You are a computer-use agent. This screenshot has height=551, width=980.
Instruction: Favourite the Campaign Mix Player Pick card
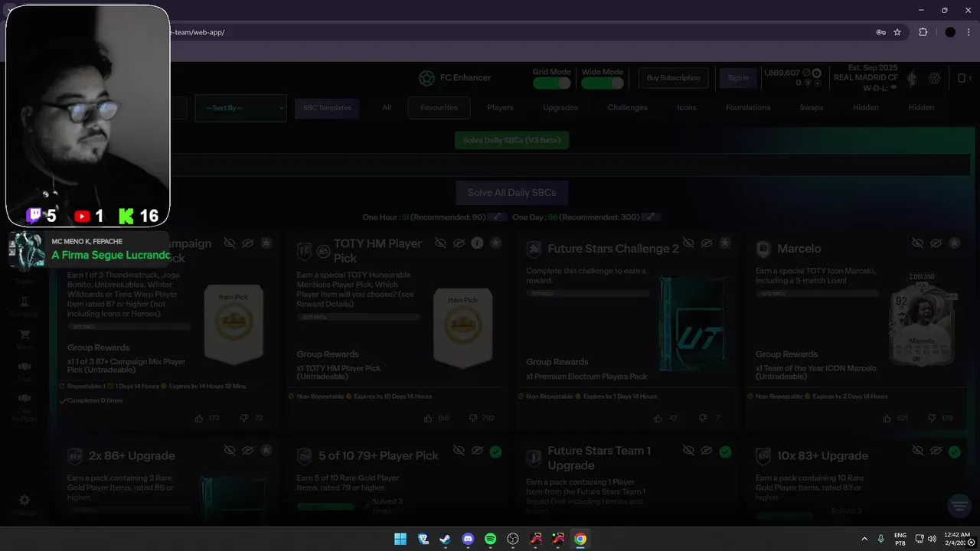(x=266, y=243)
